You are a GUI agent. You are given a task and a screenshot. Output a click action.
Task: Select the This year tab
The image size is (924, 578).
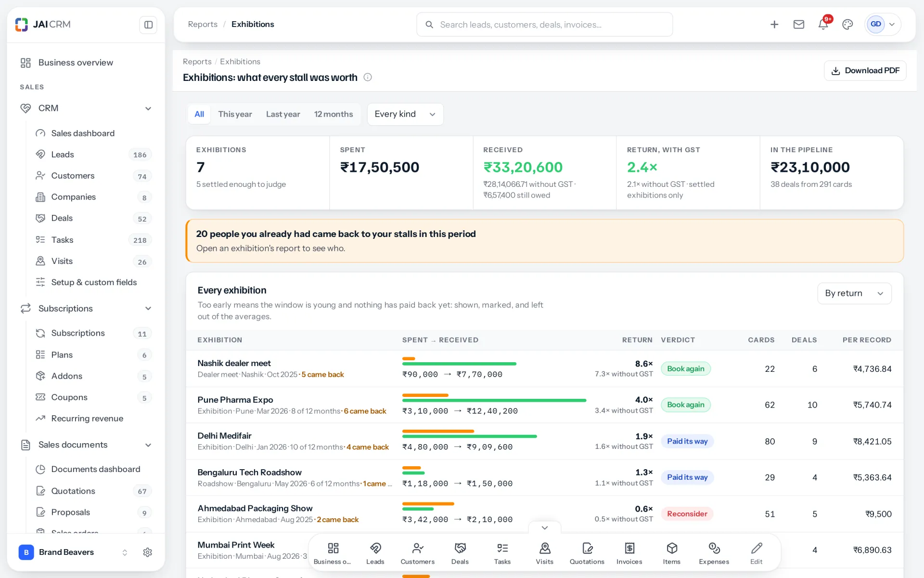(x=235, y=114)
